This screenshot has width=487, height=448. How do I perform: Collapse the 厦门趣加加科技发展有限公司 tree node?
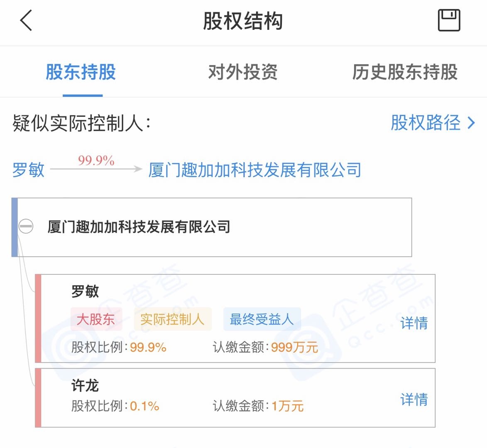click(x=26, y=226)
